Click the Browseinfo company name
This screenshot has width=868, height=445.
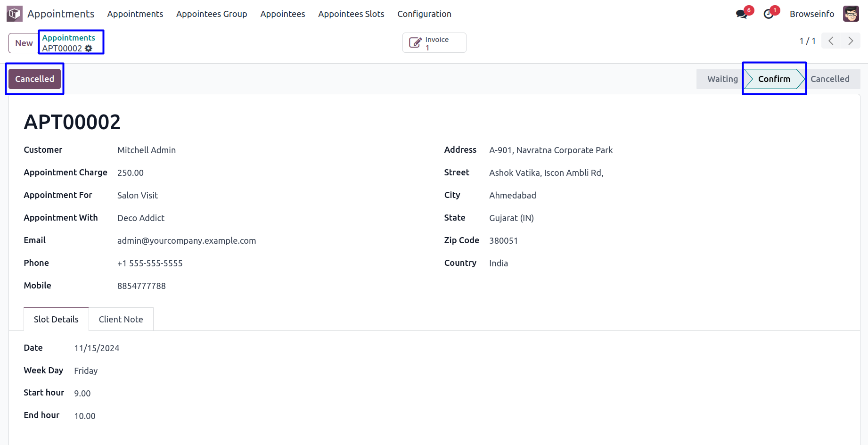811,14
